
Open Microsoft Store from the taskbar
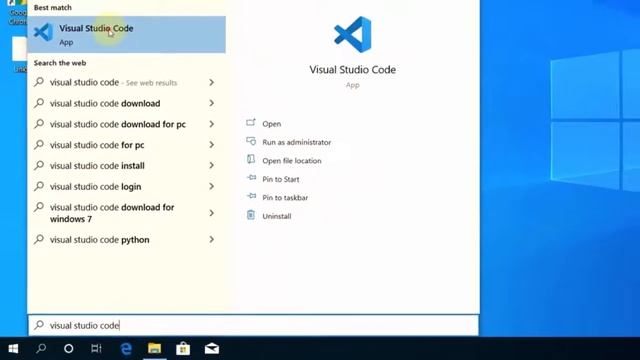tap(183, 349)
